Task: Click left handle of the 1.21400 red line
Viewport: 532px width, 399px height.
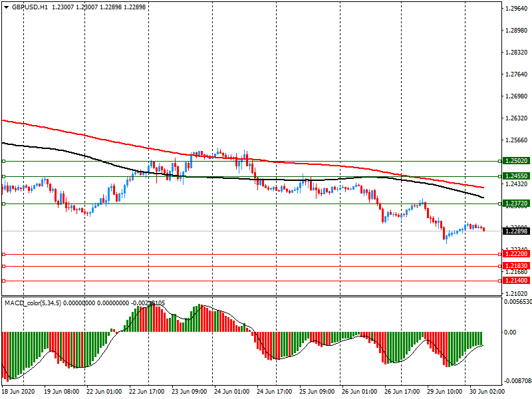Action: pos(4,281)
